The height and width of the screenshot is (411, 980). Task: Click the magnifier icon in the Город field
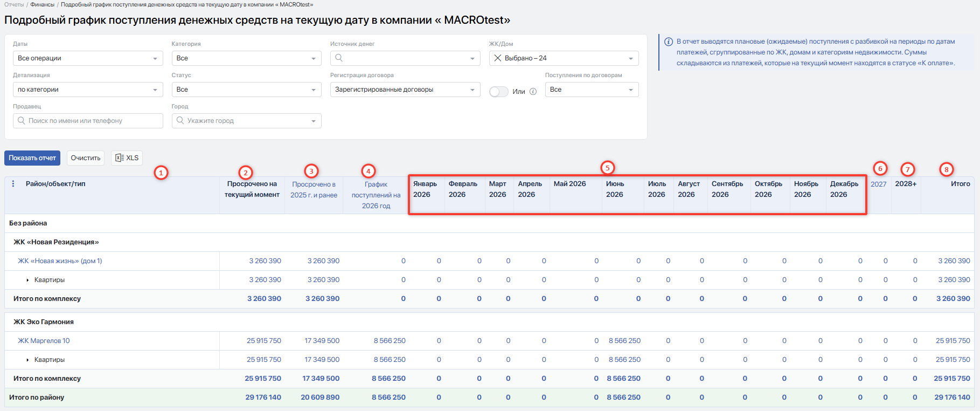tap(180, 121)
